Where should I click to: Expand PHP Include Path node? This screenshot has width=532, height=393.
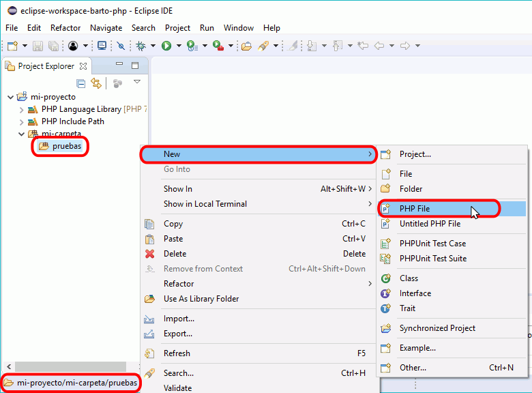[x=21, y=122]
